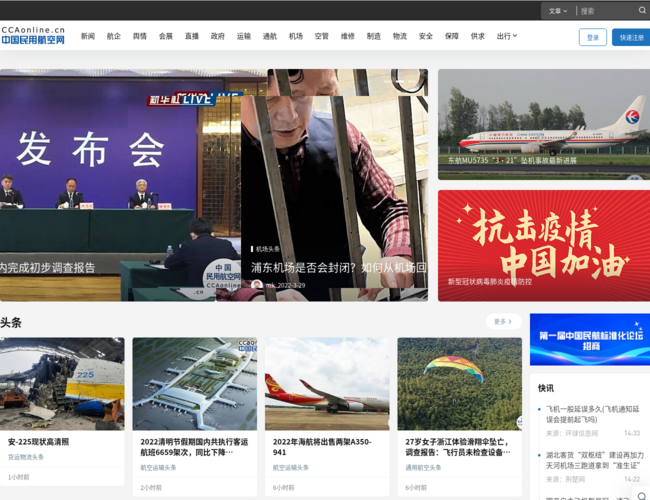The image size is (650, 500).
Task: Click the 14:22 timestamp in 快讯
Action: coord(632,479)
